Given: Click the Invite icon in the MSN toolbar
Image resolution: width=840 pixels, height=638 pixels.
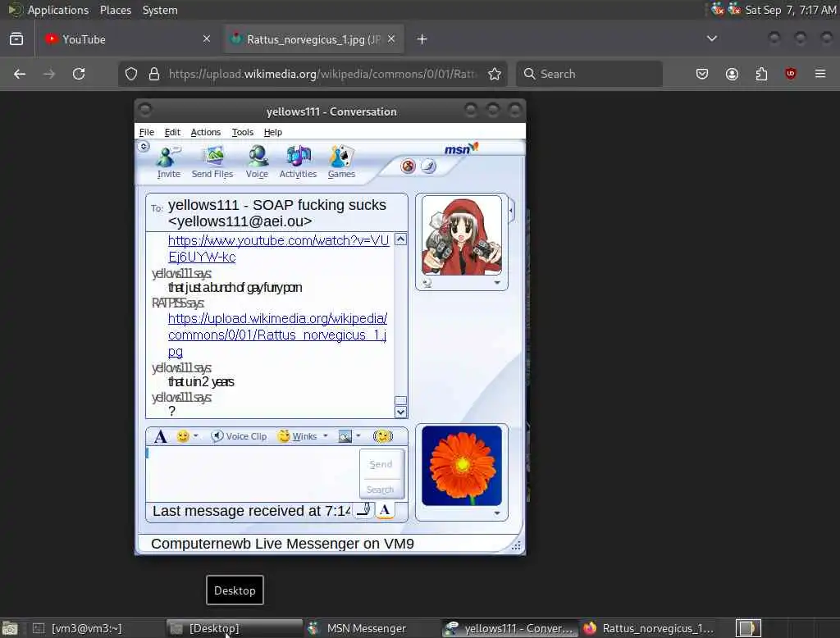Looking at the screenshot, I should (x=169, y=162).
